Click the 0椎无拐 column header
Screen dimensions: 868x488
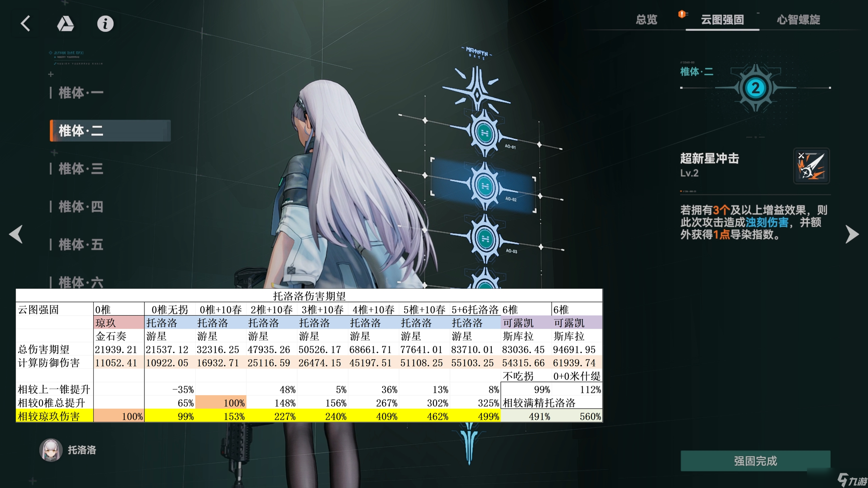pos(170,309)
